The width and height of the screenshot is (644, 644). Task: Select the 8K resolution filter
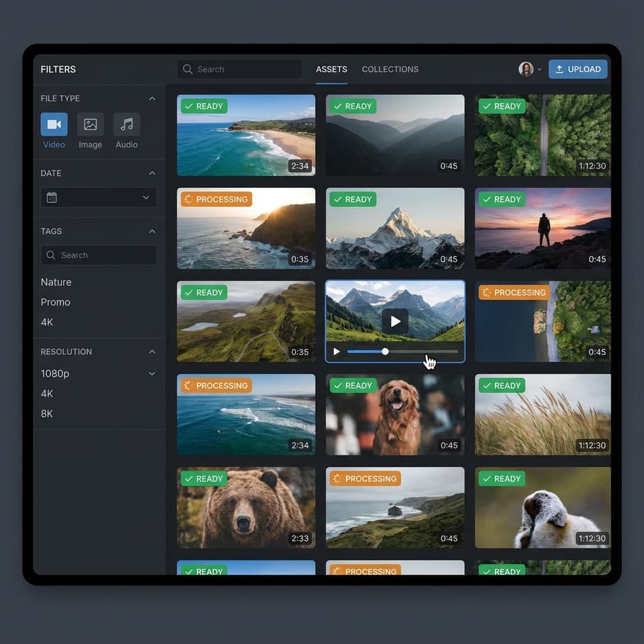[x=47, y=414]
